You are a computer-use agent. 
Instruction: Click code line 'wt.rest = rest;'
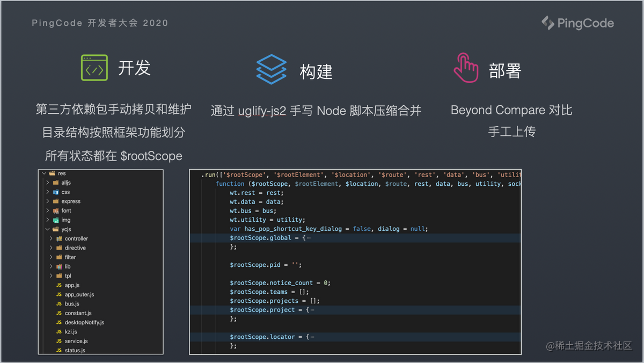tap(257, 193)
